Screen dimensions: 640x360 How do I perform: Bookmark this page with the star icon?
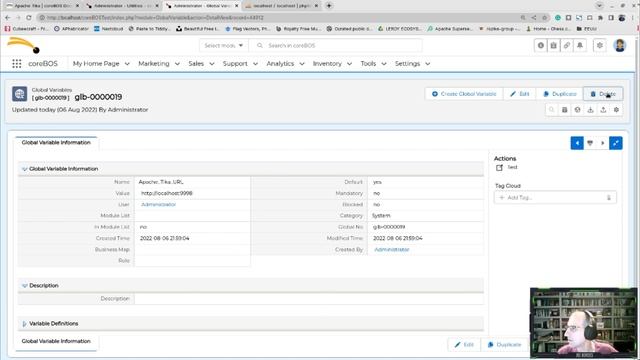[x=544, y=18]
